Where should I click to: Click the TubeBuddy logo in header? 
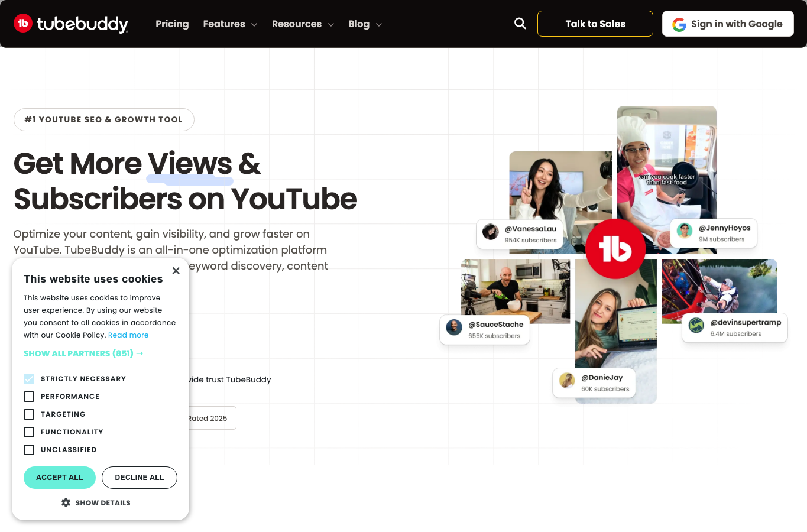point(71,24)
